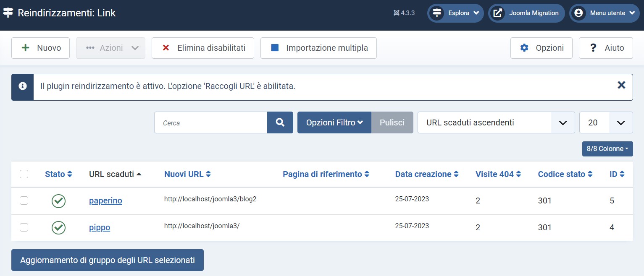Viewport: 644px width, 276px height.
Task: Click Aggiornamento di gruppo degli URL selezionati
Action: click(107, 260)
